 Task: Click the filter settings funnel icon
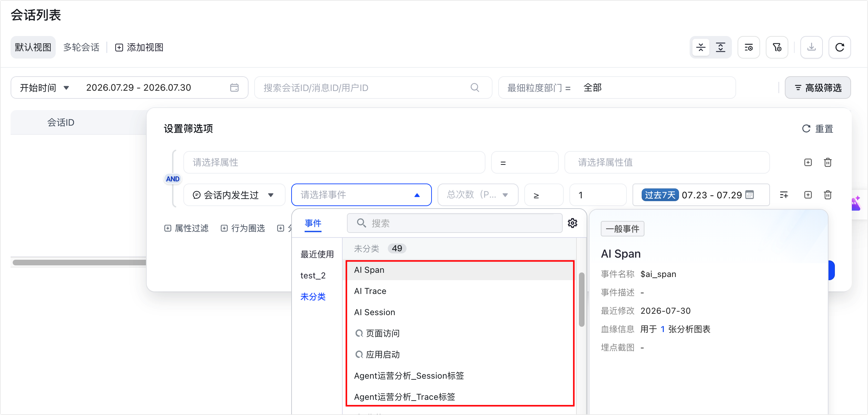tap(777, 47)
